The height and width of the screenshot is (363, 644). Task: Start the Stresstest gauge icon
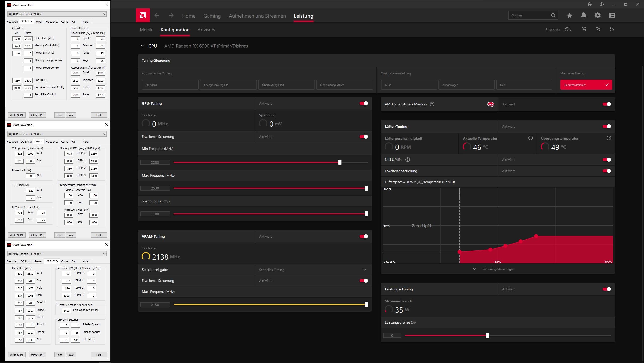point(568,29)
